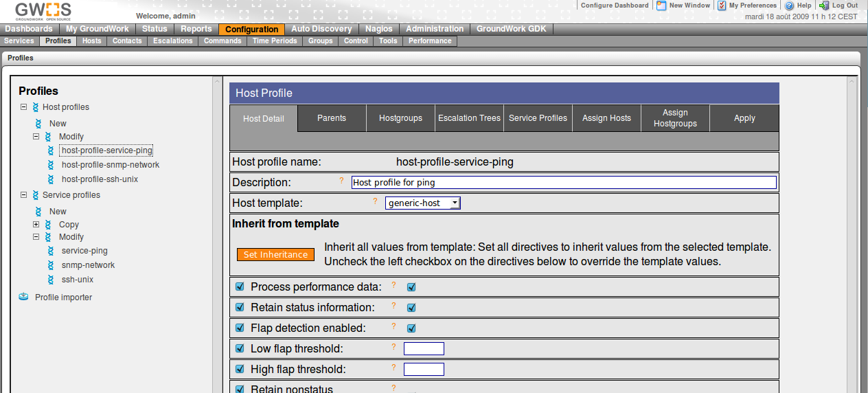This screenshot has height=393, width=868.
Task: Open the Auto Discovery menu
Action: (321, 29)
